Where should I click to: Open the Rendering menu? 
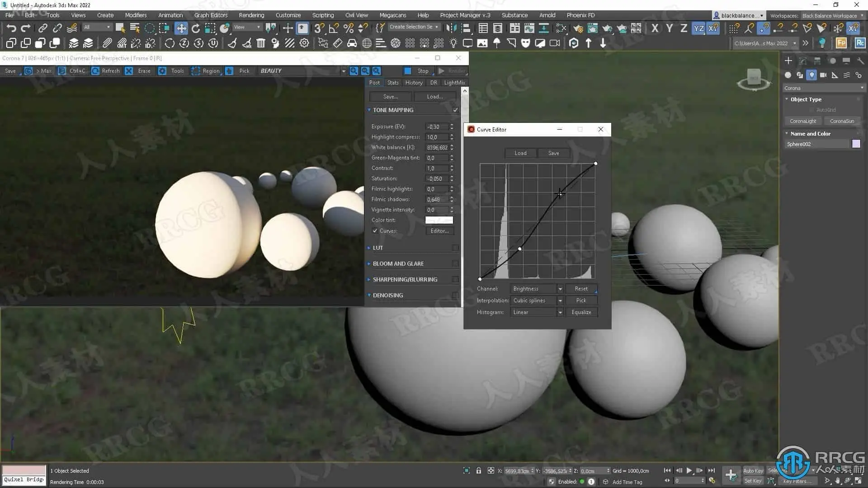pos(251,15)
